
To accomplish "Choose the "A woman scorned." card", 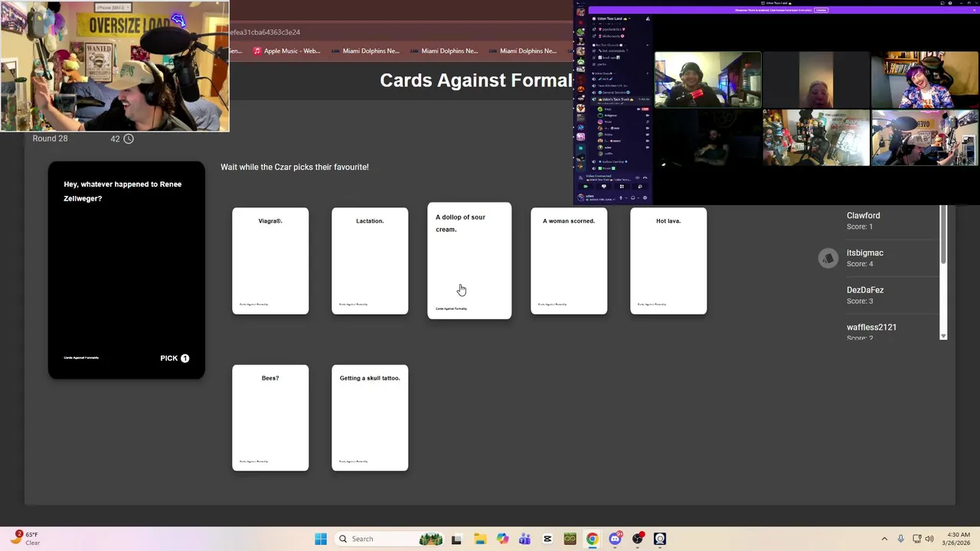I will pos(569,261).
